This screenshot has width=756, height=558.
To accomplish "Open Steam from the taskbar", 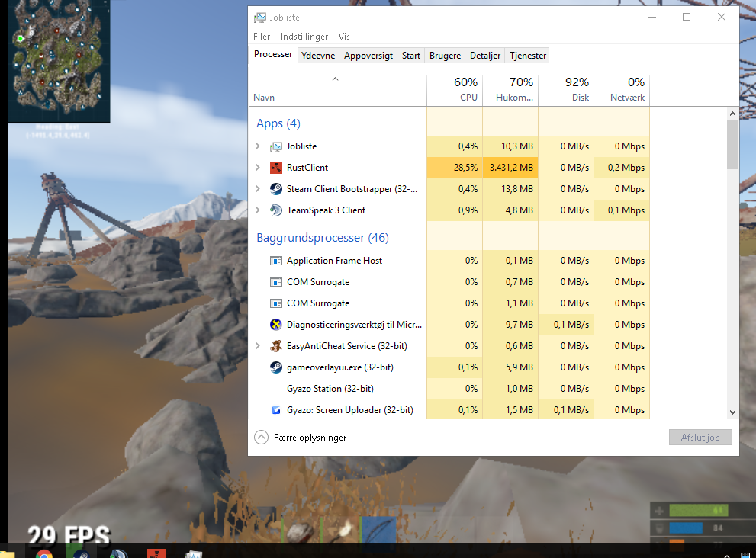I will [x=81, y=553].
